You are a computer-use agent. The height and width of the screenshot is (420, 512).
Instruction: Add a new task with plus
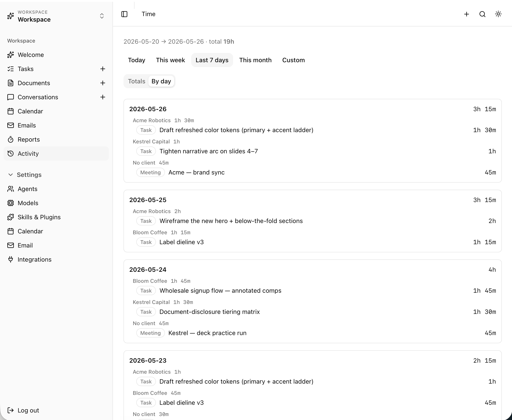[x=103, y=69]
